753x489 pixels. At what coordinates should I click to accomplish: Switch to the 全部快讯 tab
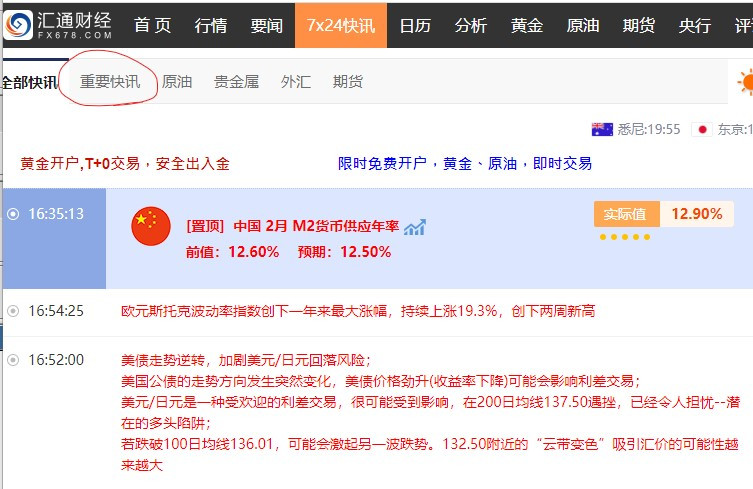click(30, 82)
